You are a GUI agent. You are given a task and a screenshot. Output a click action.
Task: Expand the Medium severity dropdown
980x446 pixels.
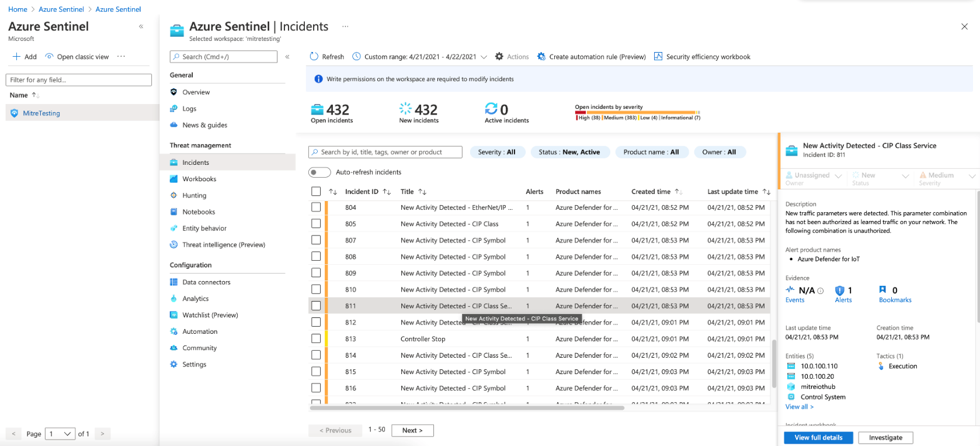click(x=972, y=176)
